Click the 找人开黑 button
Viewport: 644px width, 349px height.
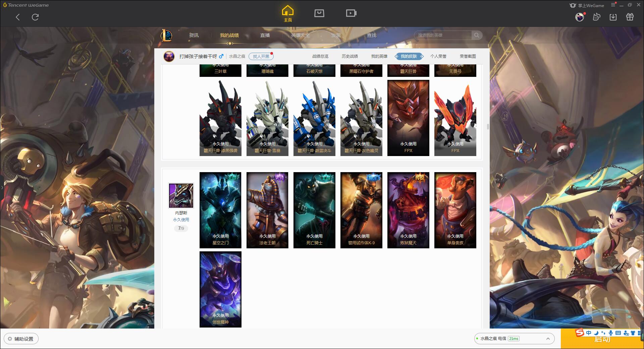[261, 56]
